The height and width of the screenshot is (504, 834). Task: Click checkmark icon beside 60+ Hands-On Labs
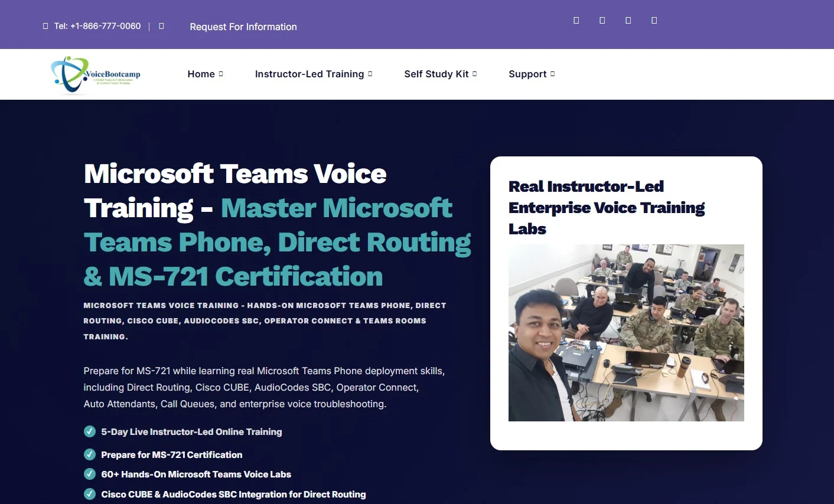90,474
